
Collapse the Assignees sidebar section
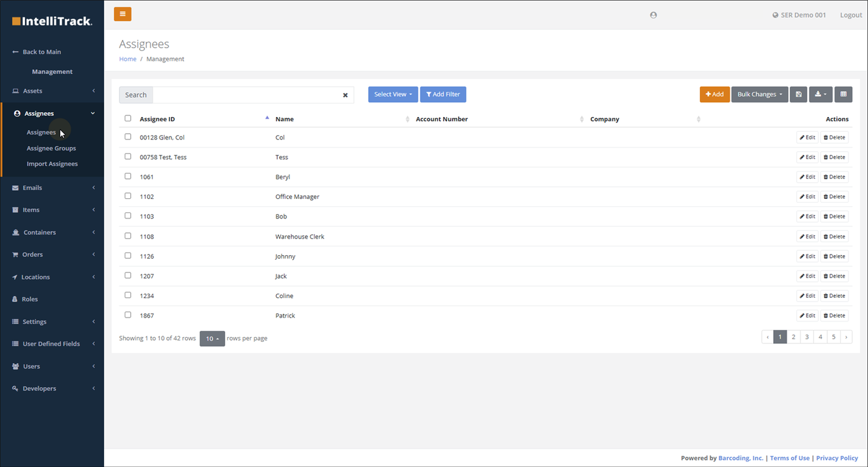click(52, 113)
